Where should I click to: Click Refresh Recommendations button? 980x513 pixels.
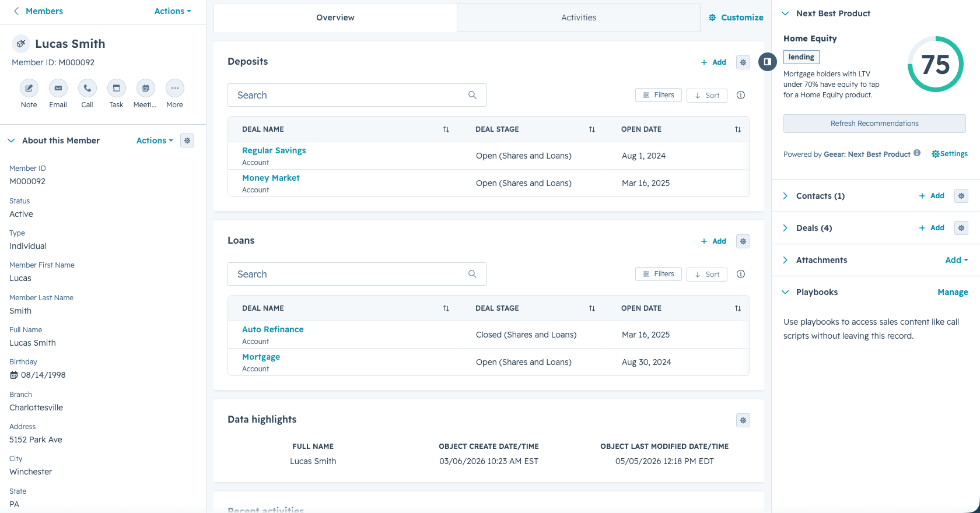(874, 124)
